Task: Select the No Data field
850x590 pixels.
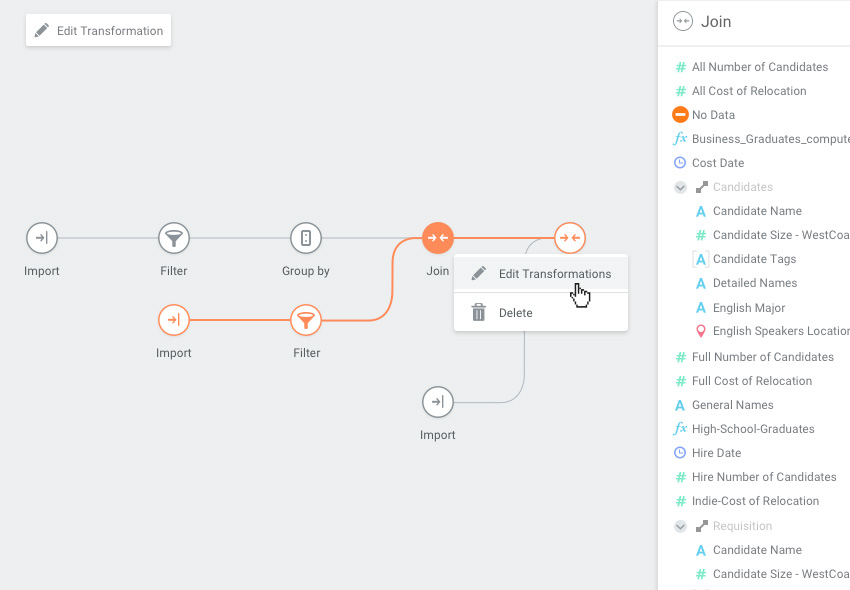Action: point(713,115)
